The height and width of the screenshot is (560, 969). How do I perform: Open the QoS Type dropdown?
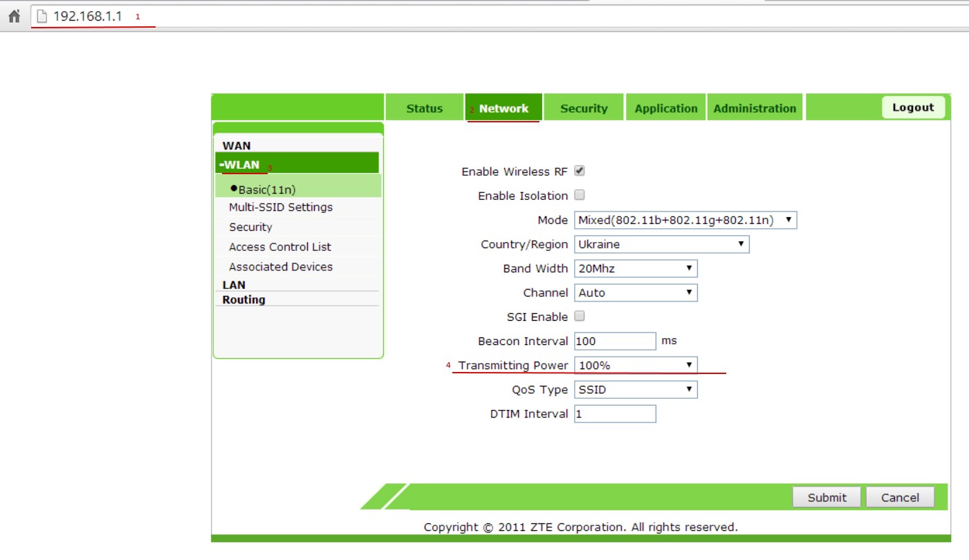pos(636,390)
